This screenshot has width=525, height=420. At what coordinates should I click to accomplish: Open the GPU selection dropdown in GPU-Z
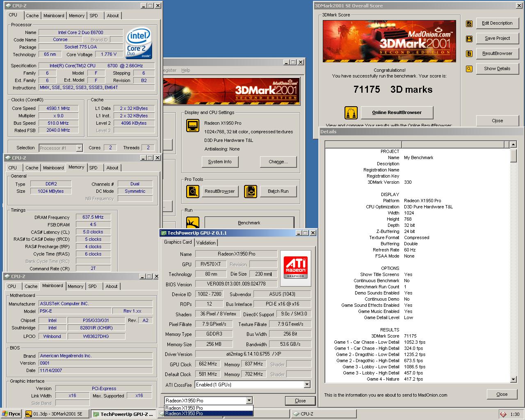(x=249, y=400)
